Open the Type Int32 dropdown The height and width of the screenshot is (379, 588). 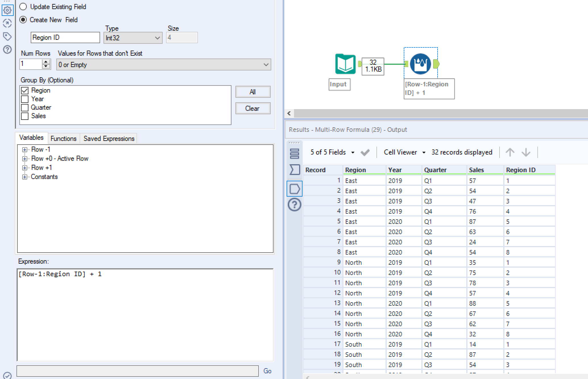133,38
